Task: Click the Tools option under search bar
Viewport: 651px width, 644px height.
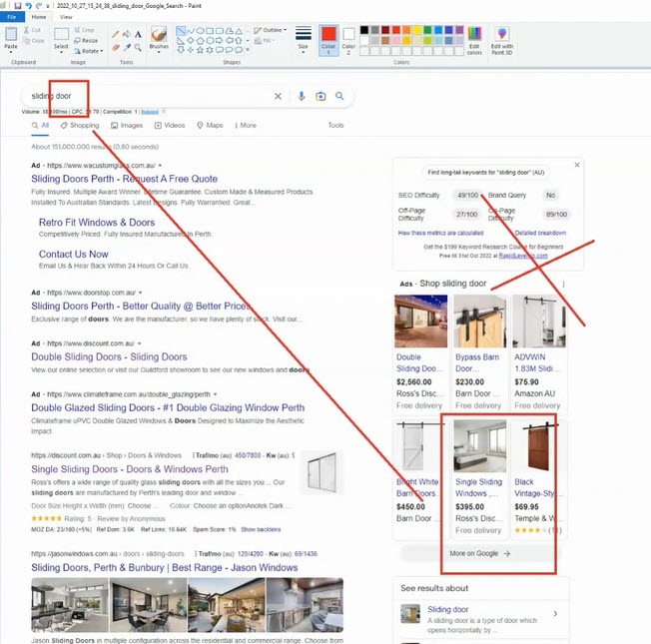Action: 335,126
